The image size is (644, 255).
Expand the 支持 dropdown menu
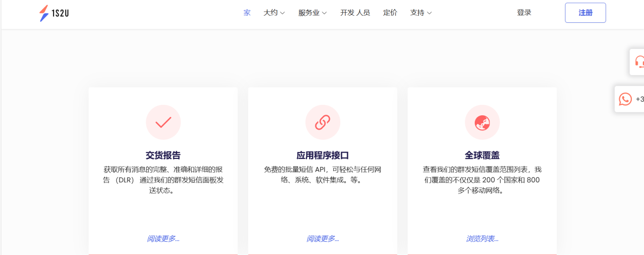[421, 13]
